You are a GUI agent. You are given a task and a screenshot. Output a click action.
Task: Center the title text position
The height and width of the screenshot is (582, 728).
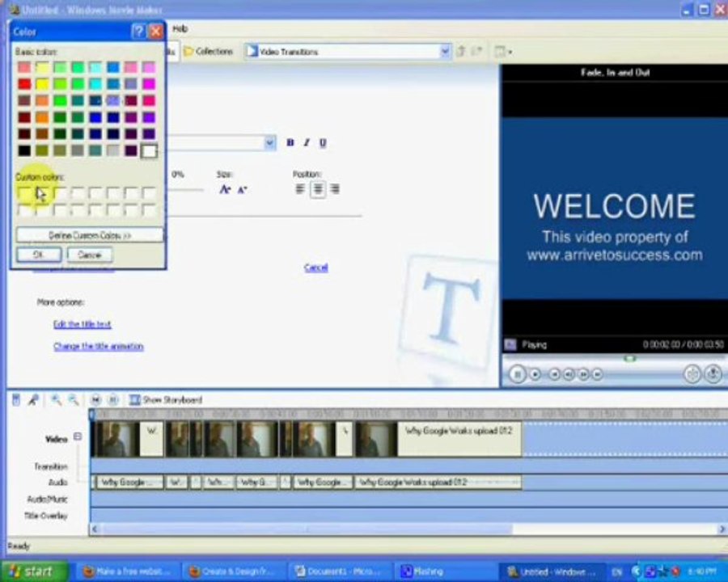tap(318, 189)
